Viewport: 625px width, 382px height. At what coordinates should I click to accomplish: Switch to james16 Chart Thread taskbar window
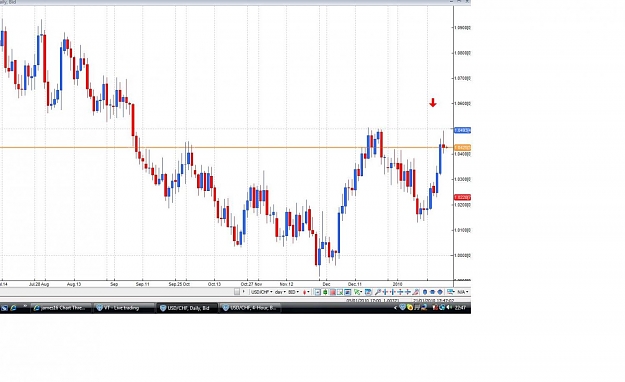[61, 308]
